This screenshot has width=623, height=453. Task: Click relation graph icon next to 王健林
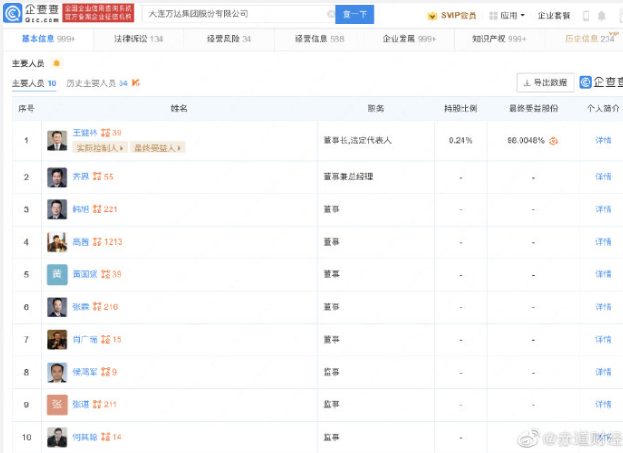click(x=105, y=133)
